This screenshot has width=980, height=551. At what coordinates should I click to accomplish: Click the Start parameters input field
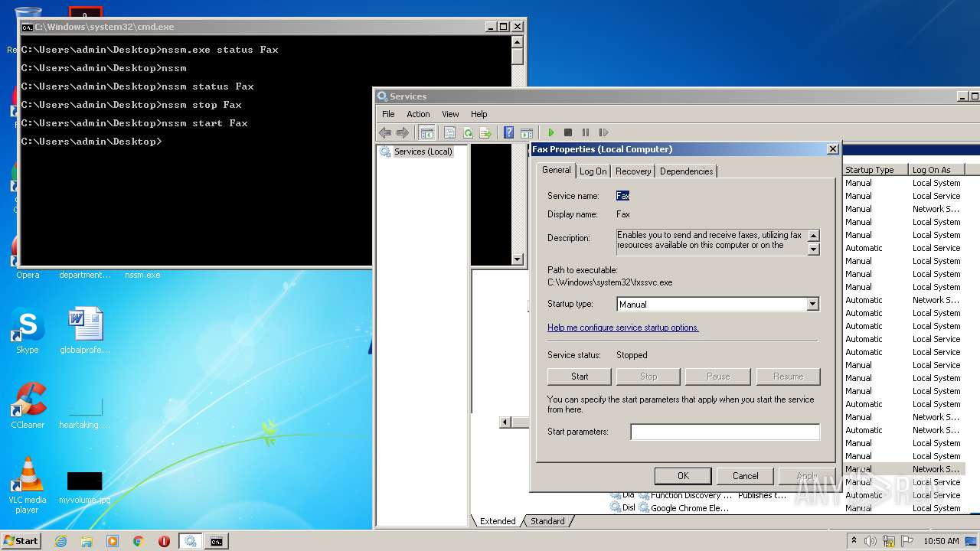point(725,432)
